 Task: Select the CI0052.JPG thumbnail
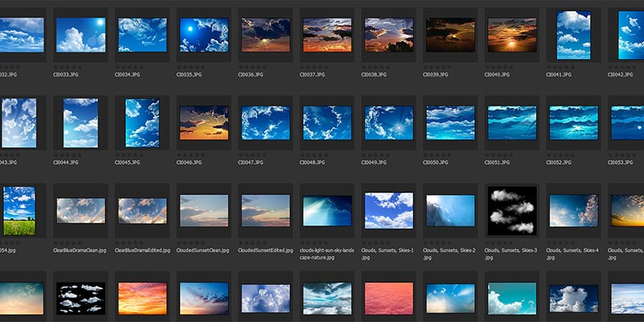[574, 123]
